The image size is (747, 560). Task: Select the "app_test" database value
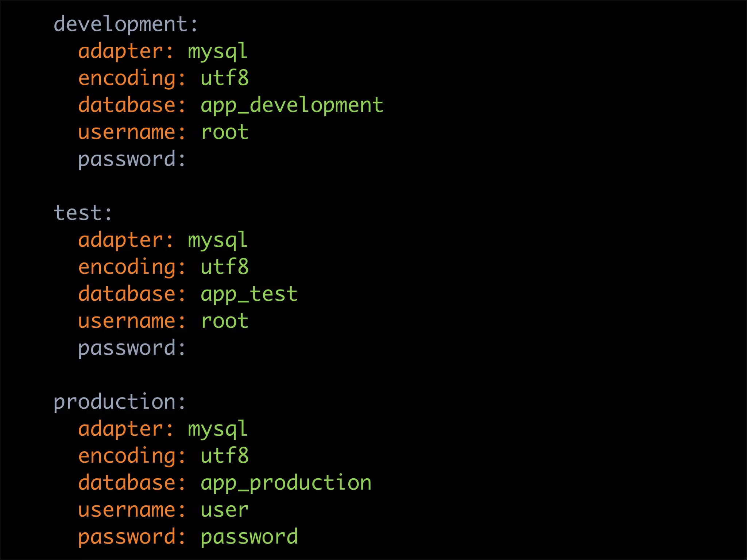[x=249, y=295]
